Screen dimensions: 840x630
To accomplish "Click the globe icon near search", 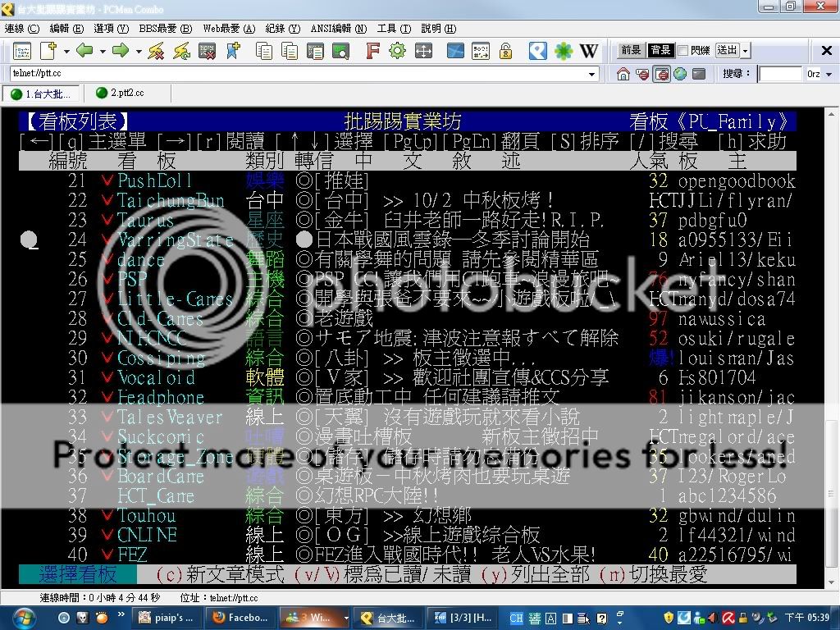I will [680, 74].
